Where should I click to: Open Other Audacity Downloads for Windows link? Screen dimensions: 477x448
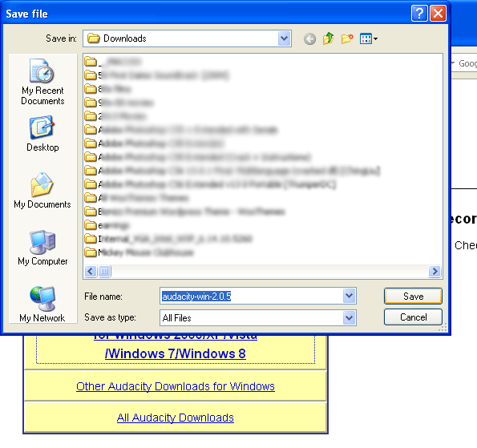[x=176, y=386]
